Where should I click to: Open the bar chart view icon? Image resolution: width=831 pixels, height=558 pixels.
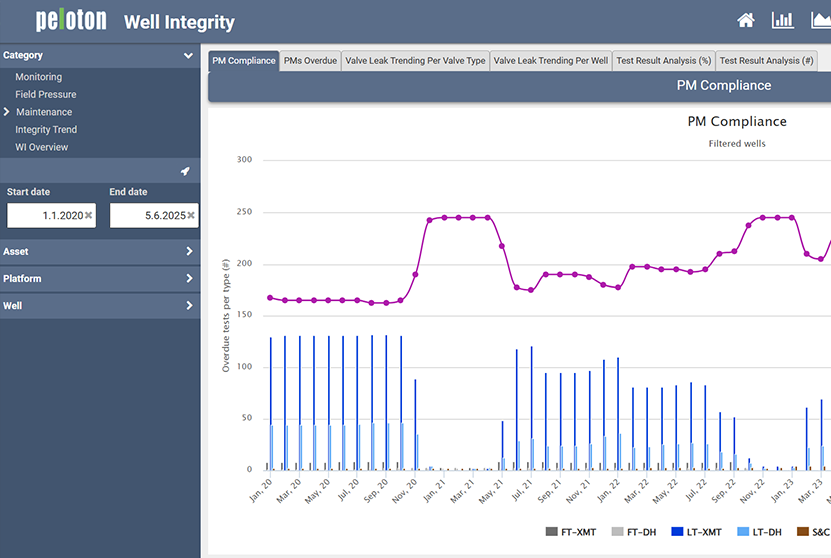[x=782, y=20]
